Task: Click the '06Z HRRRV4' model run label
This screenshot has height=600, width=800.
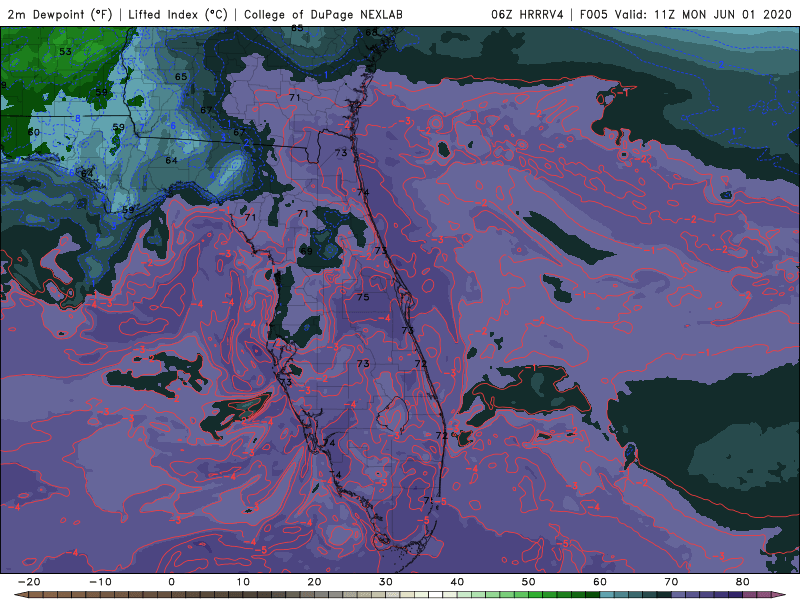Action: (x=527, y=14)
